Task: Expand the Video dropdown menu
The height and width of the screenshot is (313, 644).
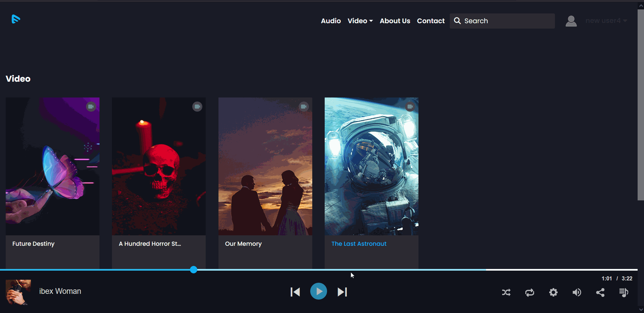Action: pyautogui.click(x=360, y=21)
